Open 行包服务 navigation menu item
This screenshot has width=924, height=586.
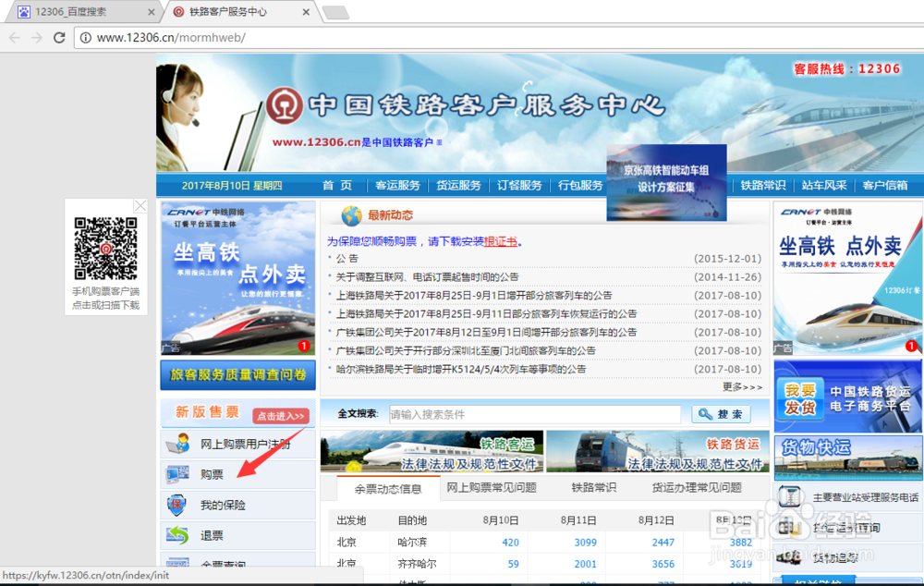580,185
